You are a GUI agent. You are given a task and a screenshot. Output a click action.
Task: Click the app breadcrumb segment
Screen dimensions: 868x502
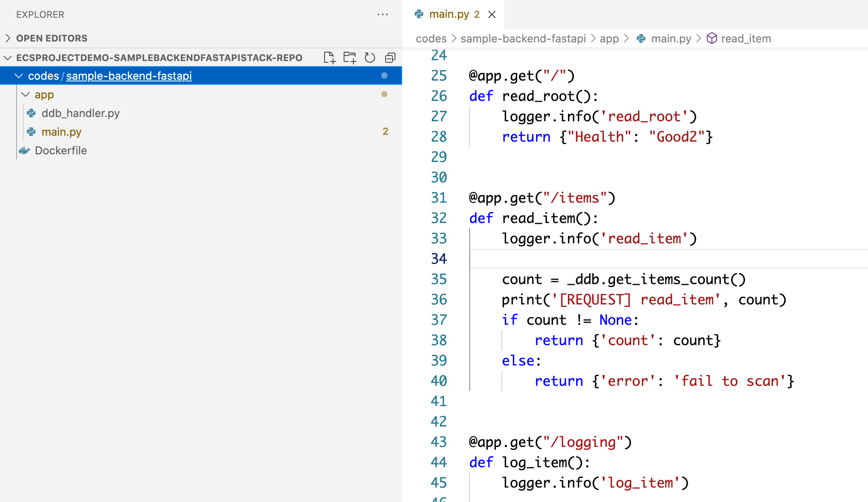[609, 39]
